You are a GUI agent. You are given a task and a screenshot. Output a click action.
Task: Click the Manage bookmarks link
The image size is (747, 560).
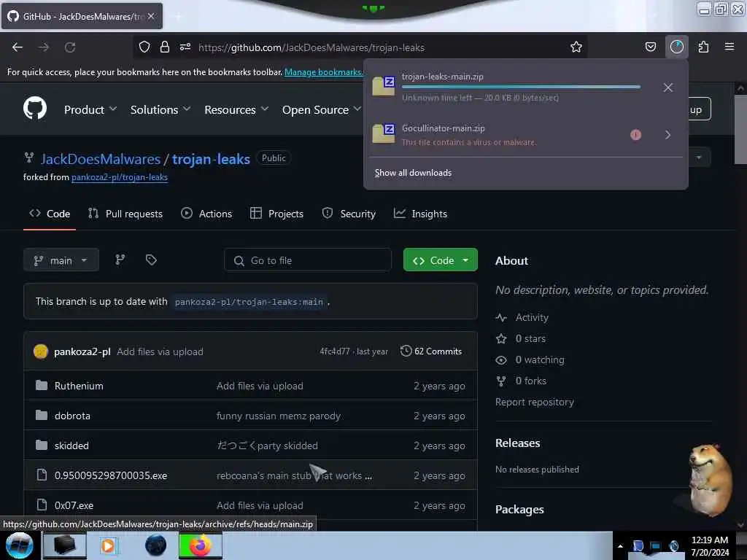323,72
